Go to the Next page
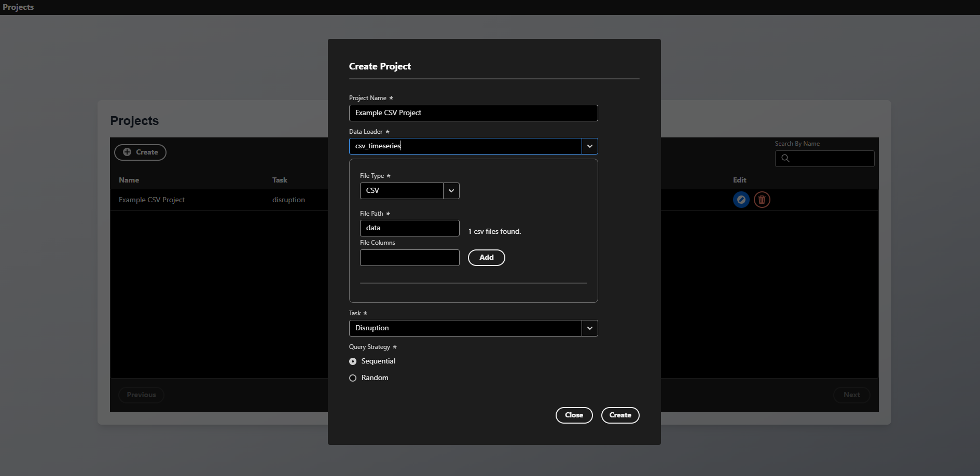The image size is (980, 476). pos(851,395)
